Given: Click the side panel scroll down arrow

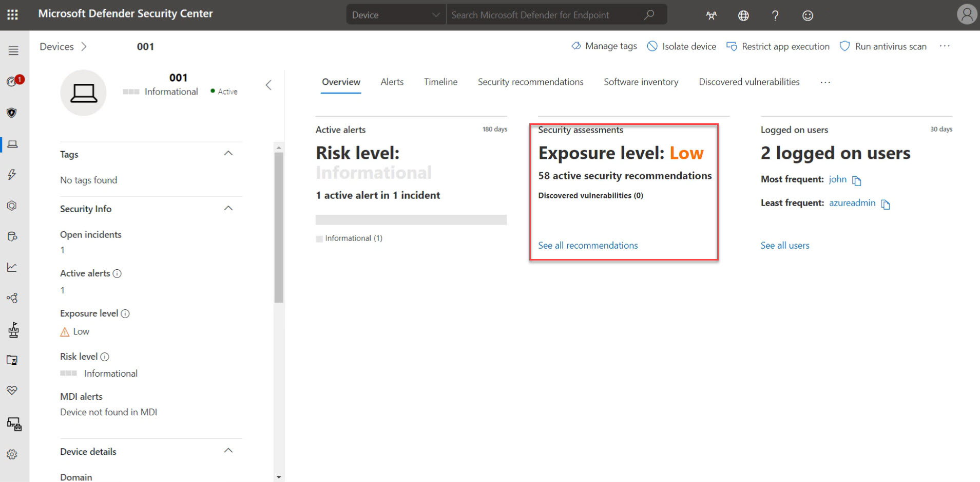Looking at the screenshot, I should pyautogui.click(x=279, y=477).
